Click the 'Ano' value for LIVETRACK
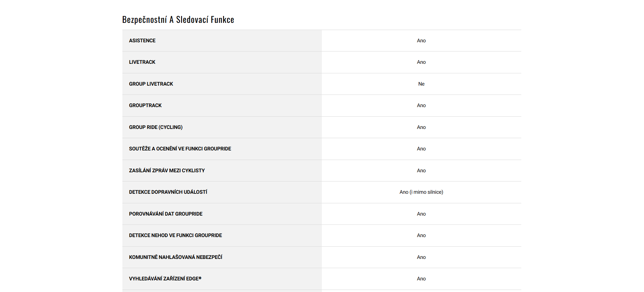This screenshot has width=644, height=292. pos(421,62)
